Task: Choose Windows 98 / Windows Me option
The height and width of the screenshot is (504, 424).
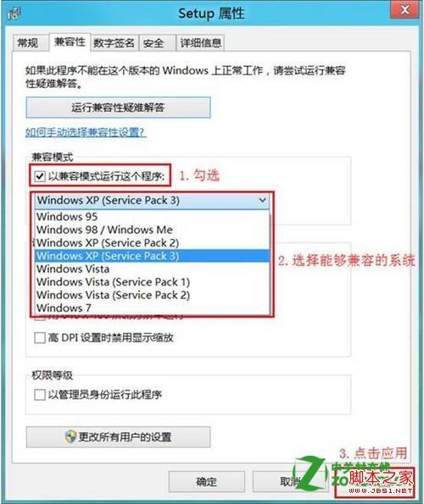Action: pos(152,230)
